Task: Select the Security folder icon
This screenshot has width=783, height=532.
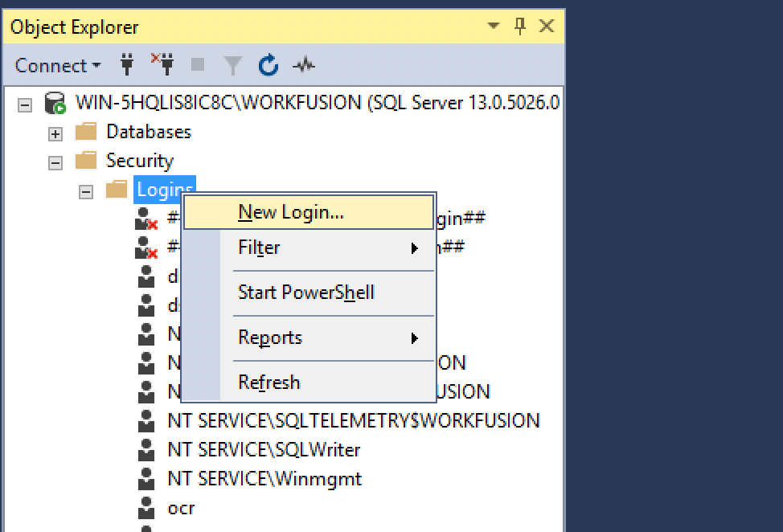Action: point(86,160)
